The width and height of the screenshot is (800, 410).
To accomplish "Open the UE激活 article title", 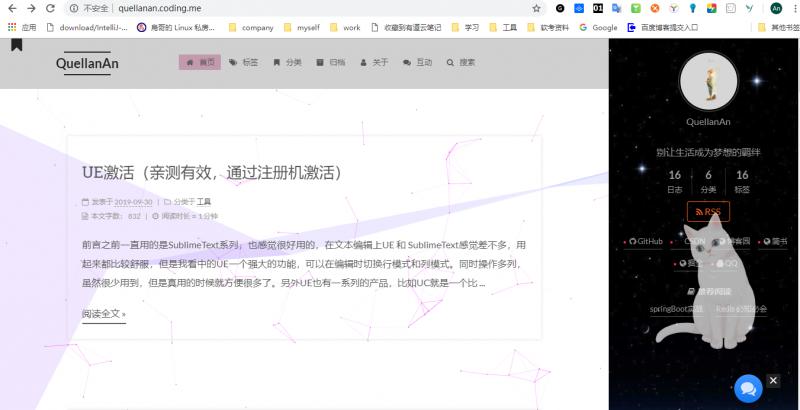I will click(212, 172).
